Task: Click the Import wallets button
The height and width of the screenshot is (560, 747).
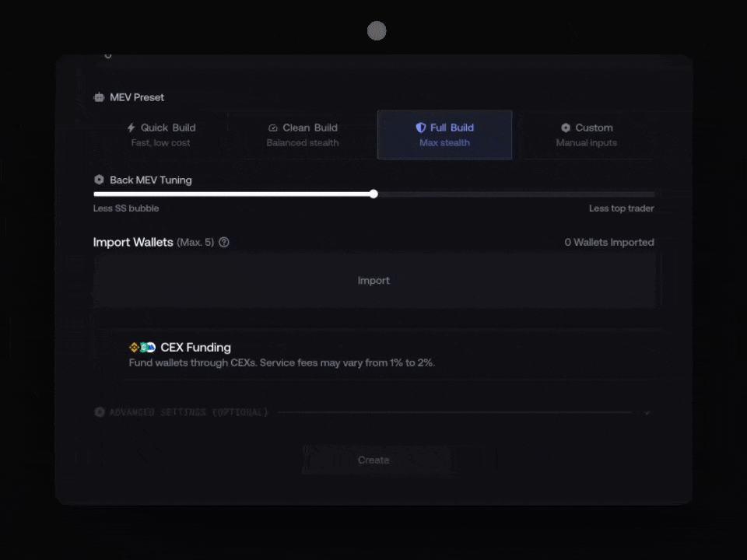Action: point(373,281)
